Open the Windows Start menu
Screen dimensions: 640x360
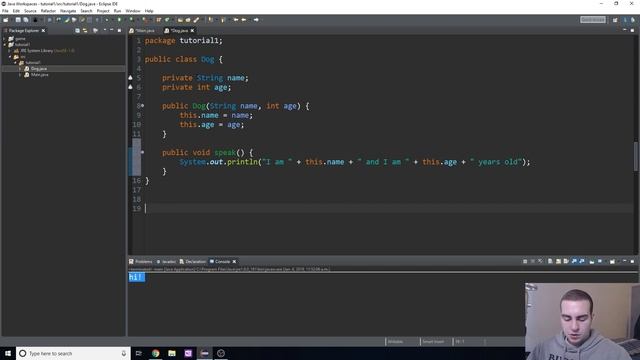(x=8, y=353)
